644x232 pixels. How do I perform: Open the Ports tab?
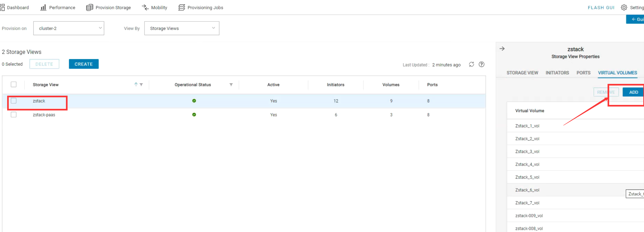click(x=583, y=73)
